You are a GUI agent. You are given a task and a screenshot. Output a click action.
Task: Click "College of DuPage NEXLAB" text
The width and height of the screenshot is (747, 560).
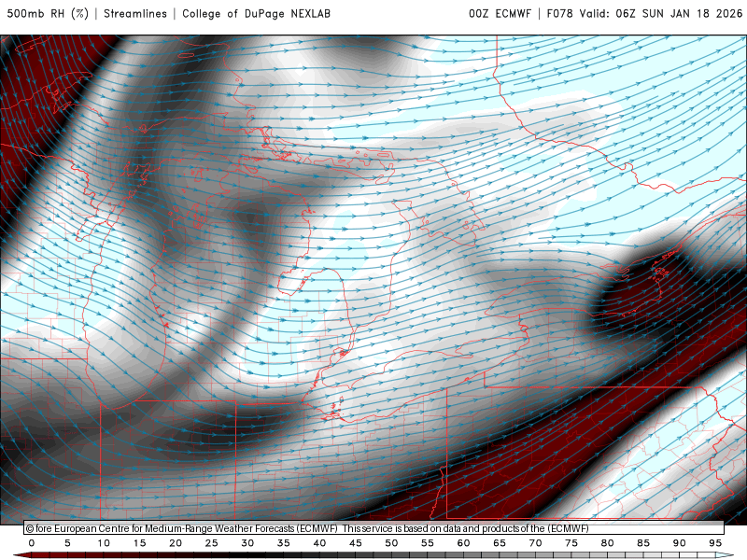point(256,13)
